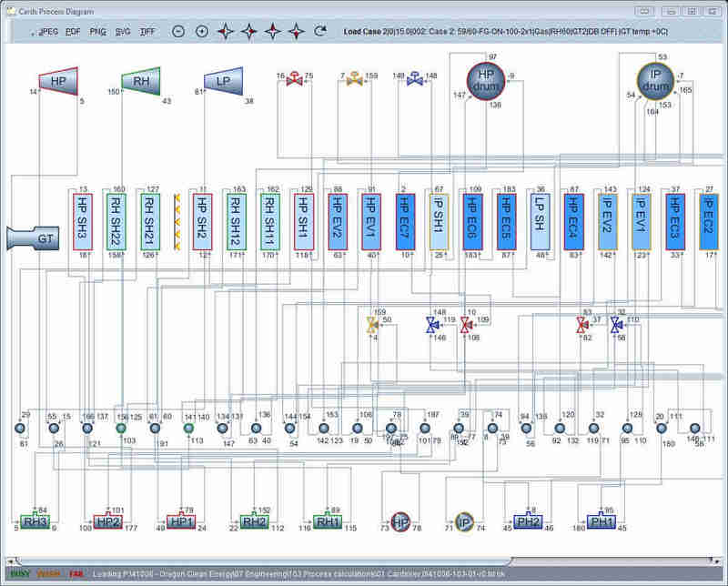
Task: Select the HP EC5 economizer block
Action: (507, 222)
